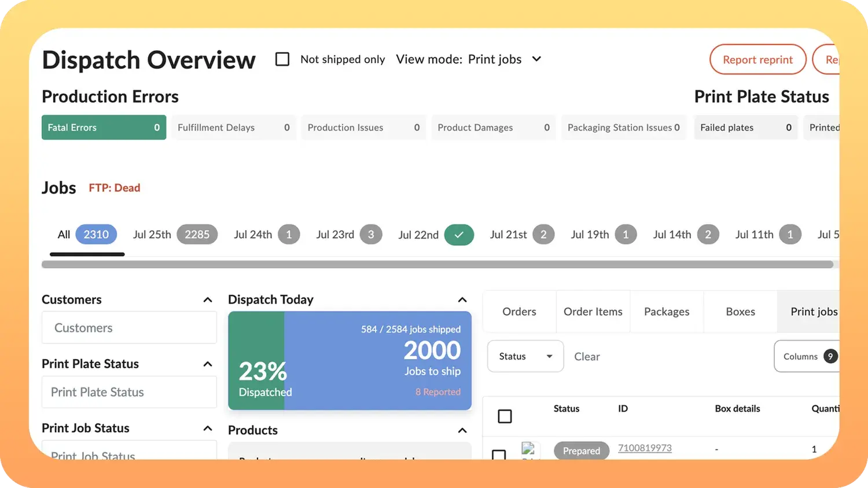This screenshot has height=488, width=868.
Task: Click the green checkmark badge on Jul 22nd
Action: 459,235
